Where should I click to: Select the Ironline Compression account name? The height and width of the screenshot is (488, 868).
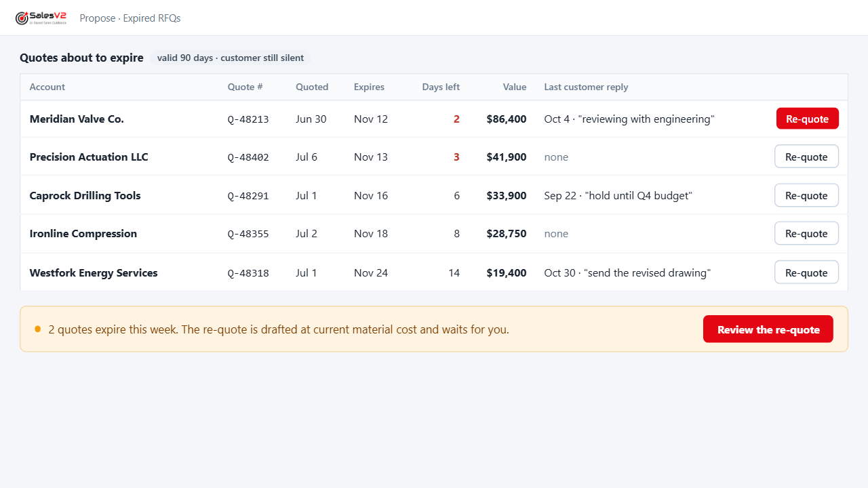83,233
